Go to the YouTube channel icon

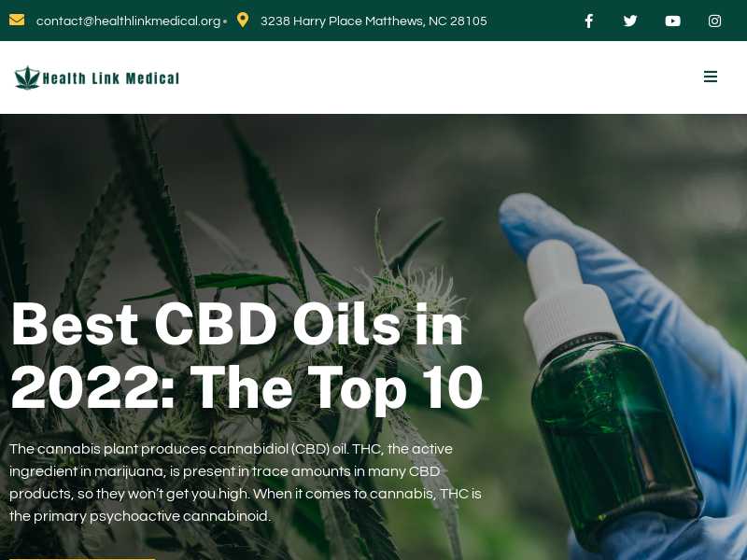[x=672, y=21]
